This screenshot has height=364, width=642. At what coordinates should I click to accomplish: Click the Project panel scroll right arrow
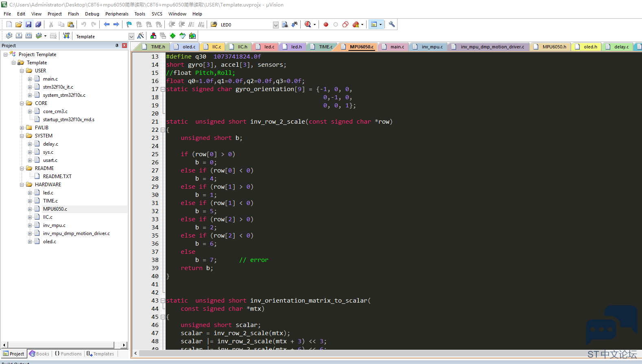[x=124, y=345]
